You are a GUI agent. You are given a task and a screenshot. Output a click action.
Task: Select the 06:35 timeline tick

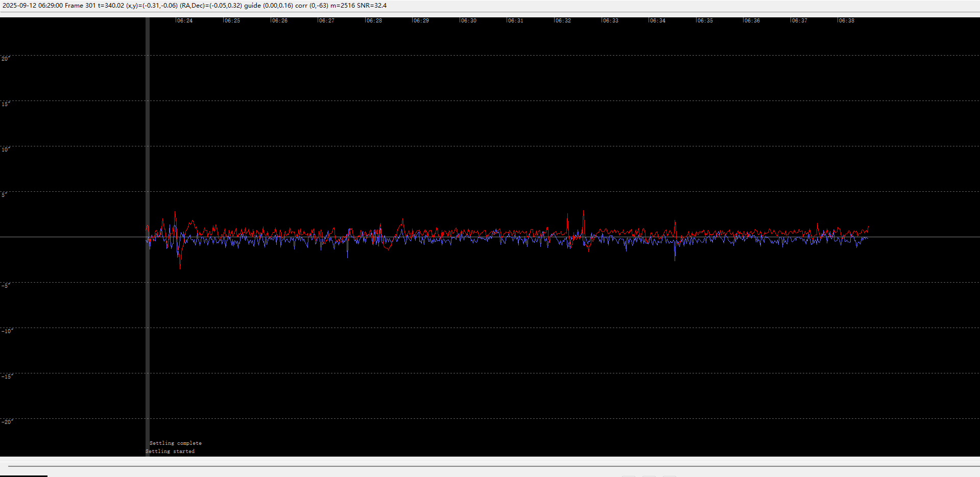[705, 21]
